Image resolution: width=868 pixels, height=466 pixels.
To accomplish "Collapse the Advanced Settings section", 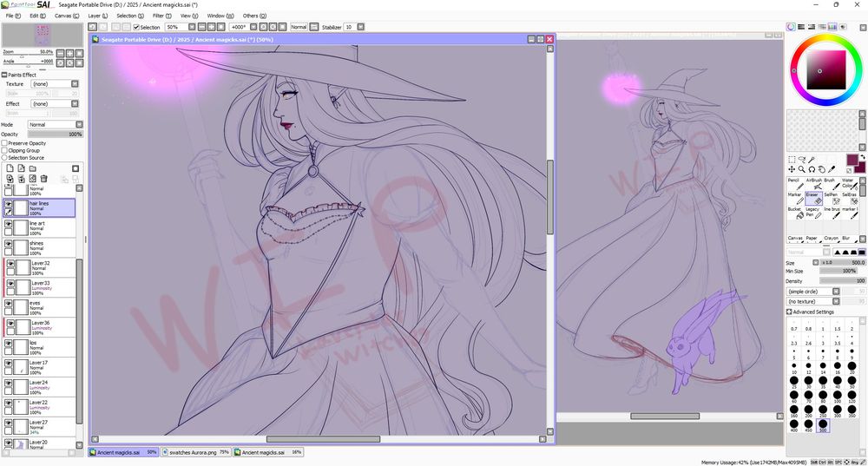I will 789,312.
